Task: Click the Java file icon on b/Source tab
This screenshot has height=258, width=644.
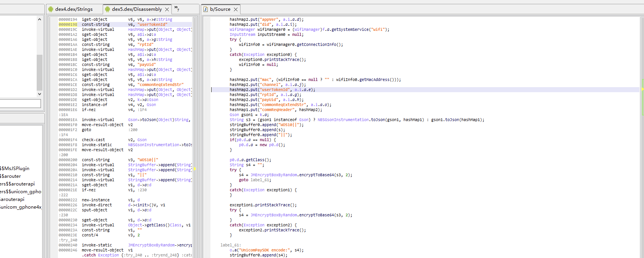Action: [205, 9]
